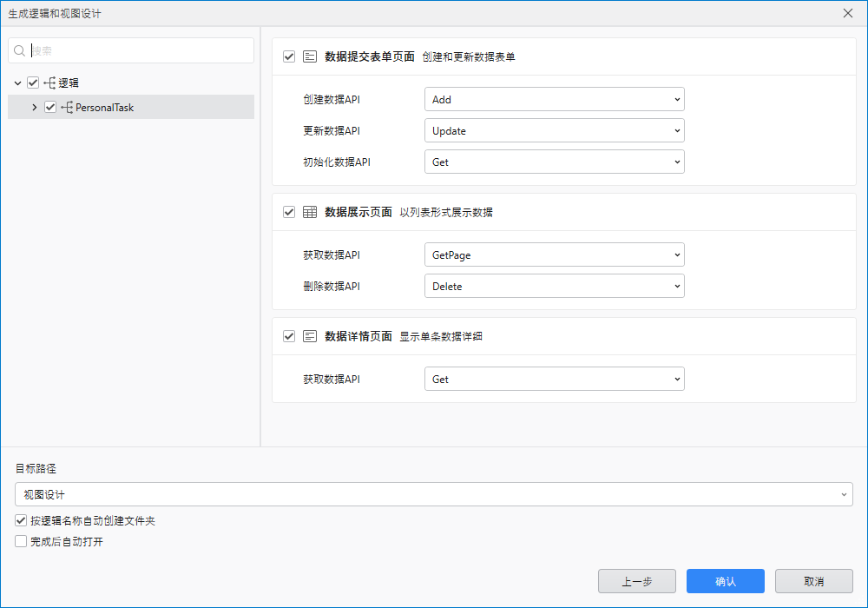Expand the PersonalTask tree node
868x608 pixels.
(34, 107)
